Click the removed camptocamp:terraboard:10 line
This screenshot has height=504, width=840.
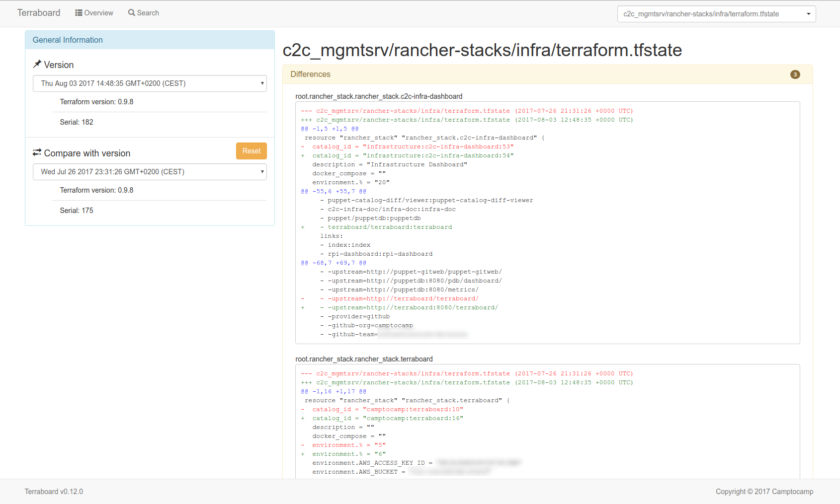tap(382, 409)
